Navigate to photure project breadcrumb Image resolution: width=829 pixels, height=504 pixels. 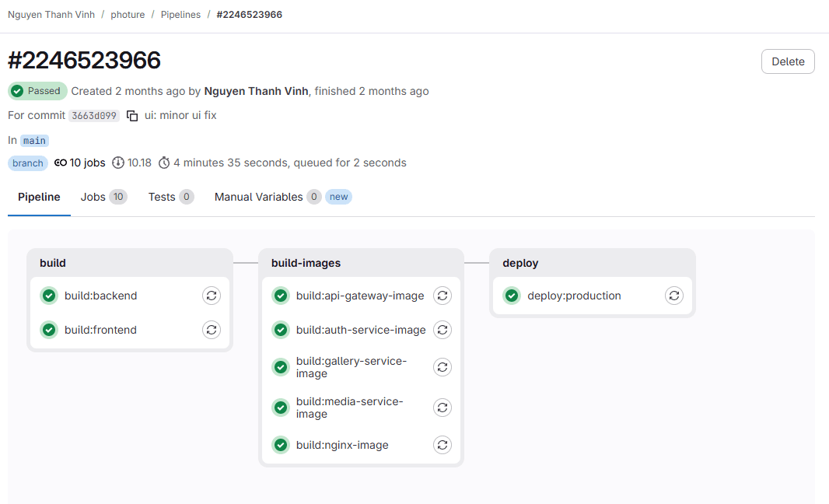[128, 15]
